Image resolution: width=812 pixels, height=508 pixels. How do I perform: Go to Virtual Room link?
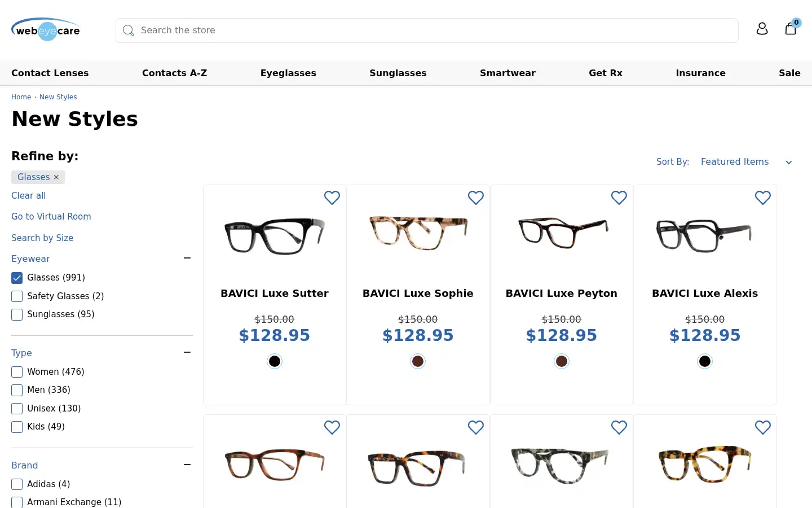click(51, 216)
